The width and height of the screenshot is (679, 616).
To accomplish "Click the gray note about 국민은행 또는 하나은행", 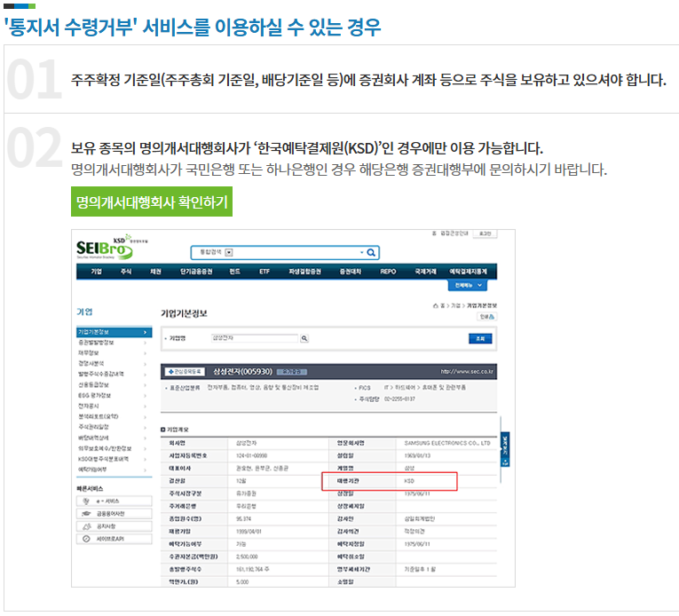I will pos(339,170).
